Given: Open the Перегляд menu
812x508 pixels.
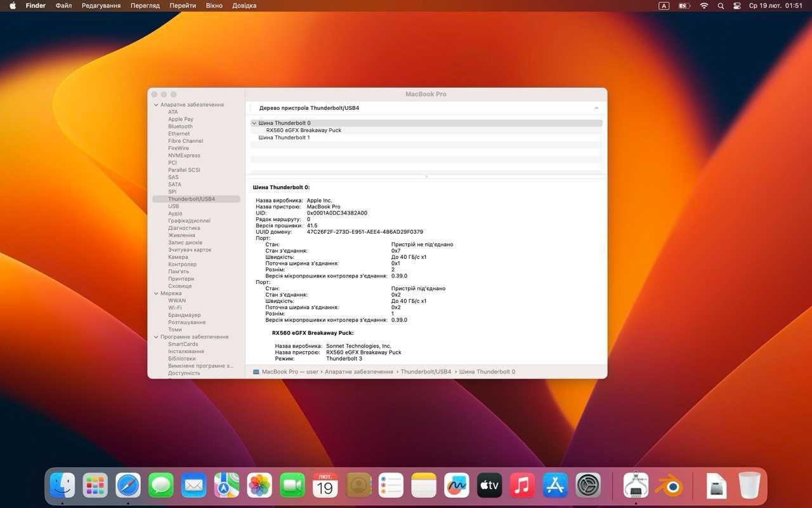Looking at the screenshot, I should 145,6.
